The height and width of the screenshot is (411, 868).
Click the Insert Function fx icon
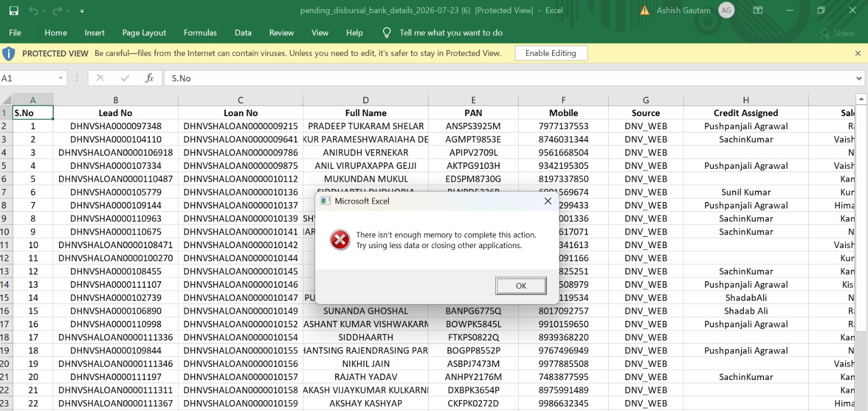pos(149,78)
